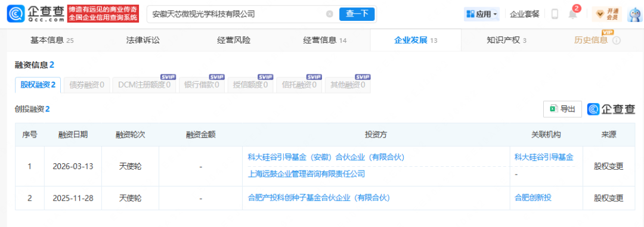Switch to the 法律诉讼 tab
This screenshot has width=644, height=227.
pyautogui.click(x=143, y=41)
